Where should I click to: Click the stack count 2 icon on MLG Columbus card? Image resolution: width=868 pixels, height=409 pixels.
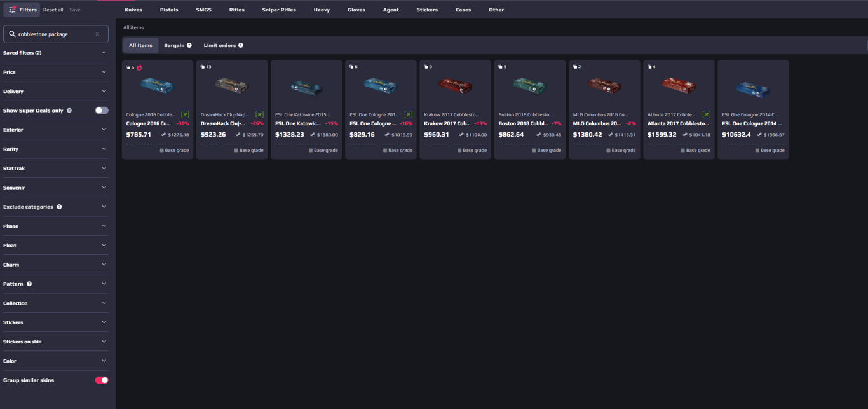(575, 67)
